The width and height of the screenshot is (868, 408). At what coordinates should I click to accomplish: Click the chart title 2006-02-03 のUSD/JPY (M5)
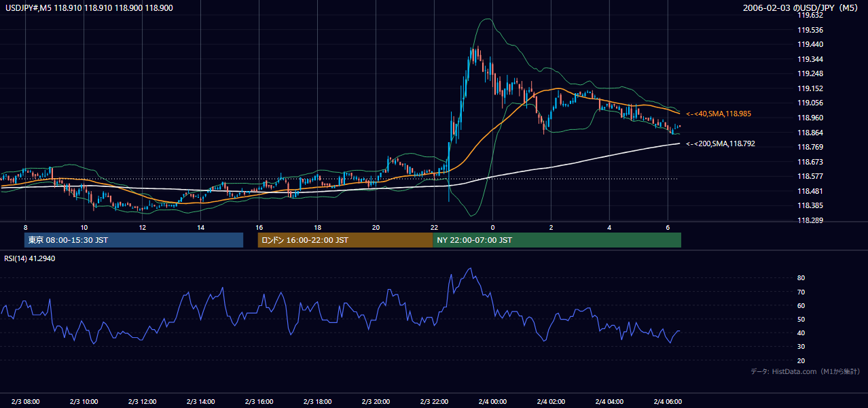[801, 8]
